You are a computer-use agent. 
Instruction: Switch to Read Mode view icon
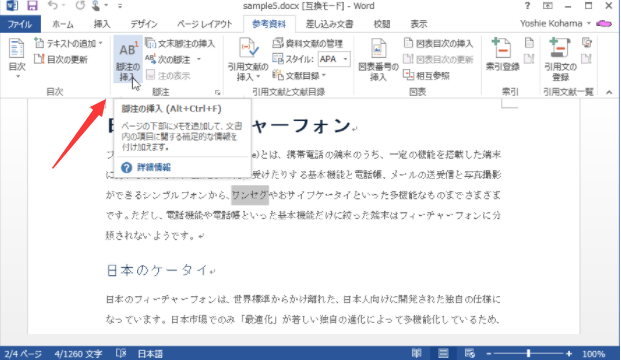point(417,353)
